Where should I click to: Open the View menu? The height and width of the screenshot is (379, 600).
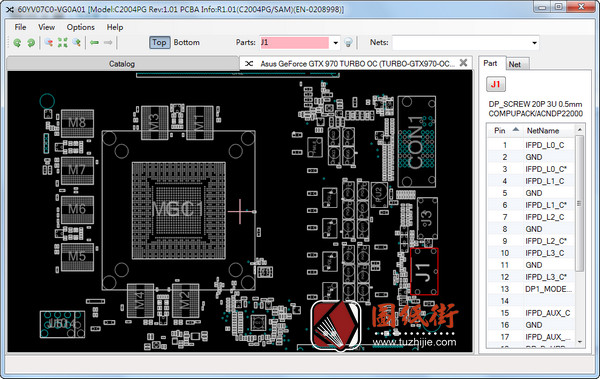coord(46,27)
